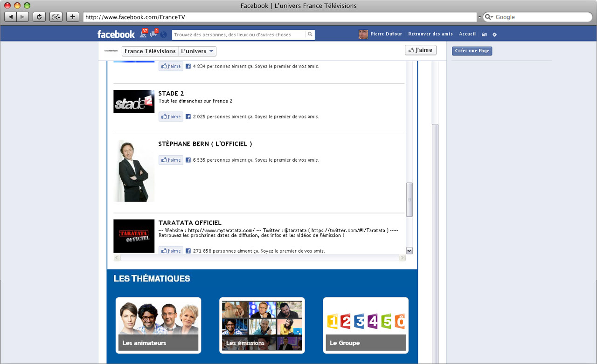The width and height of the screenshot is (597, 364).
Task: Open Les émissions theme card
Action: coord(262,325)
